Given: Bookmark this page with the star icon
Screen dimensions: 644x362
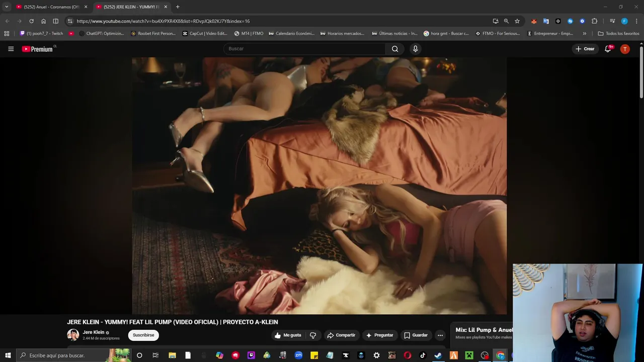Looking at the screenshot, I should 517,21.
